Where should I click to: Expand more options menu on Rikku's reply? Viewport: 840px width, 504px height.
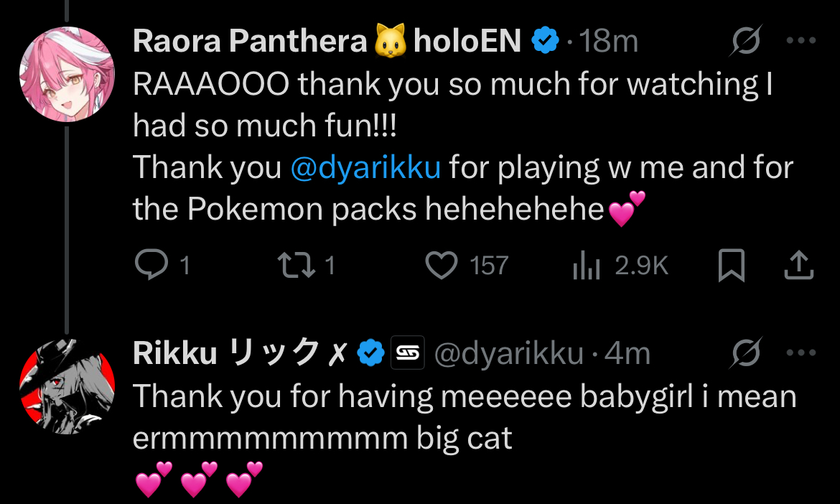tap(801, 353)
